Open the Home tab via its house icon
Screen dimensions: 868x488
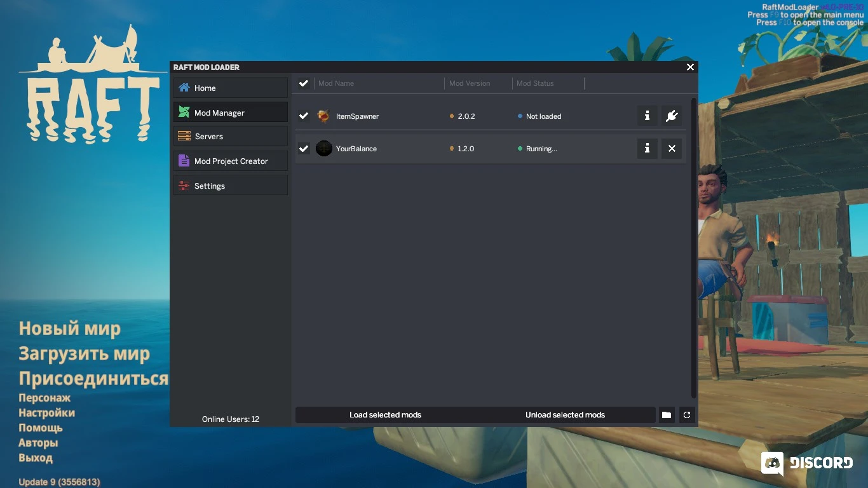pos(185,88)
